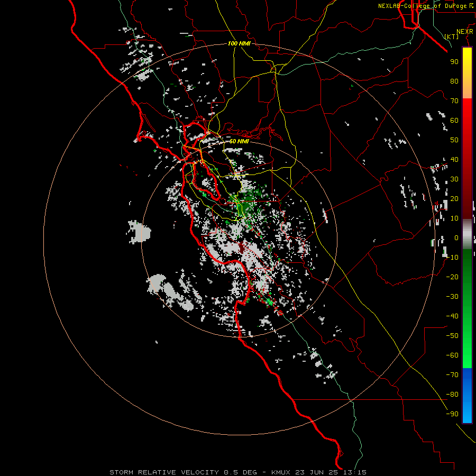This screenshot has height=476, width=476.
Task: Click the "0" velocity scale label
Action: 456,237
